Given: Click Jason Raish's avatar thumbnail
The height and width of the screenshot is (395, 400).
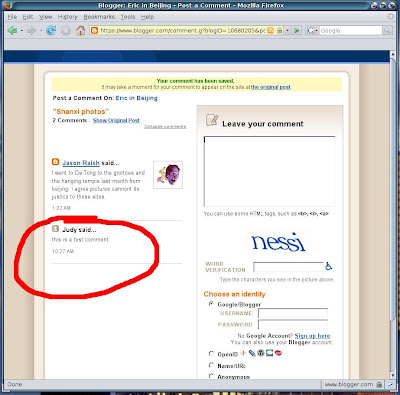Looking at the screenshot, I should 168,175.
